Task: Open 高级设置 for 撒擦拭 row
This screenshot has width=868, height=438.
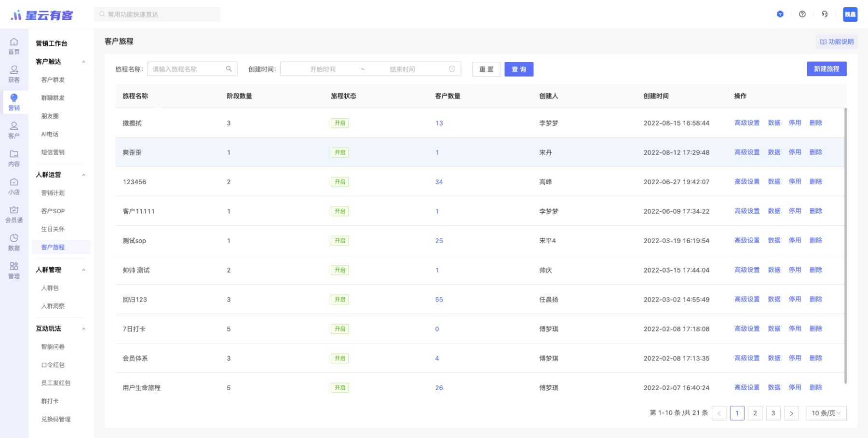Action: (746, 123)
